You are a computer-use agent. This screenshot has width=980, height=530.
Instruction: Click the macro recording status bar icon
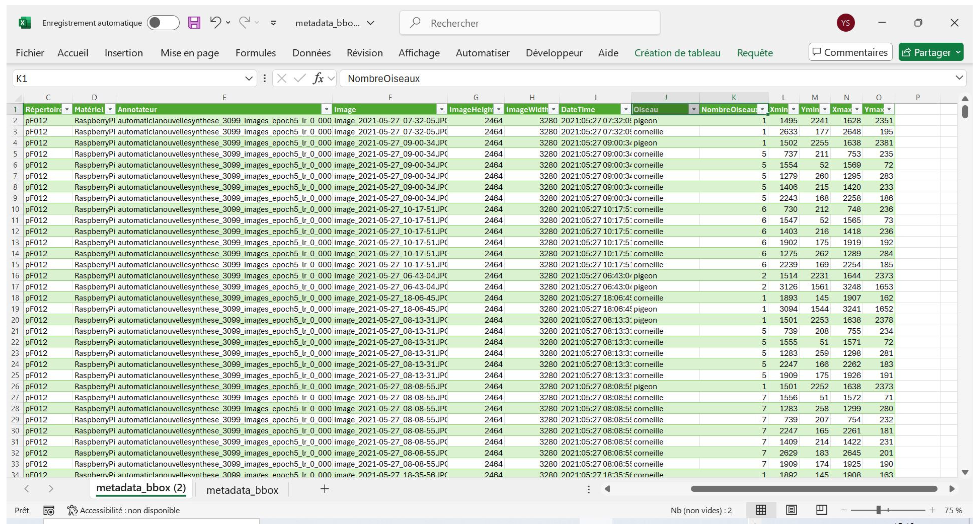49,510
